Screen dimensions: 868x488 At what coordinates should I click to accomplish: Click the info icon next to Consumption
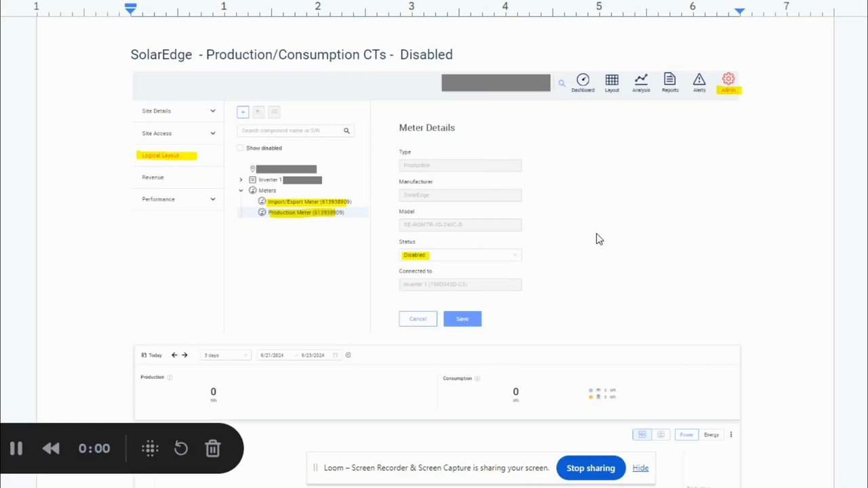coord(477,378)
